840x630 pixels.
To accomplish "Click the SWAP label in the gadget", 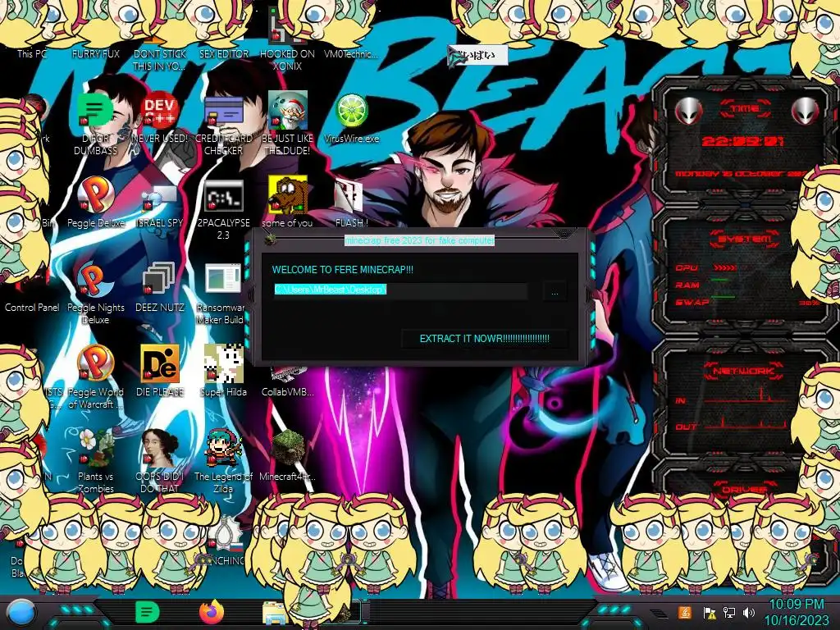I will click(692, 302).
